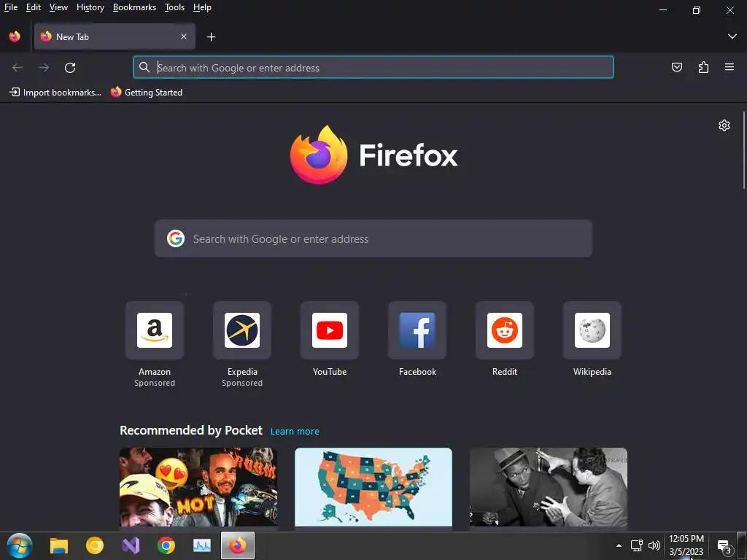Image resolution: width=747 pixels, height=560 pixels.
Task: Open a new tab with plus button
Action: pyautogui.click(x=211, y=36)
